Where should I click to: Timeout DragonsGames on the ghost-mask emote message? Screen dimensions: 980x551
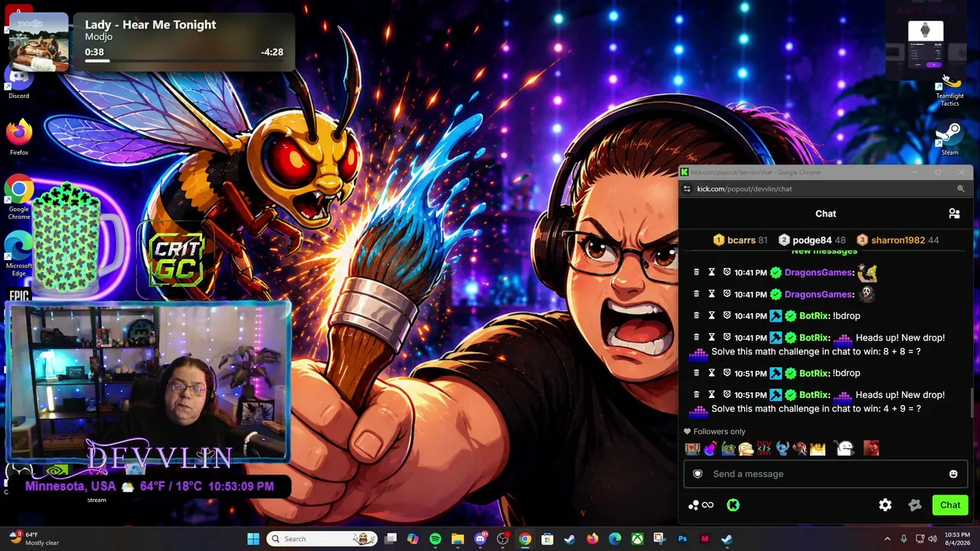tap(711, 294)
